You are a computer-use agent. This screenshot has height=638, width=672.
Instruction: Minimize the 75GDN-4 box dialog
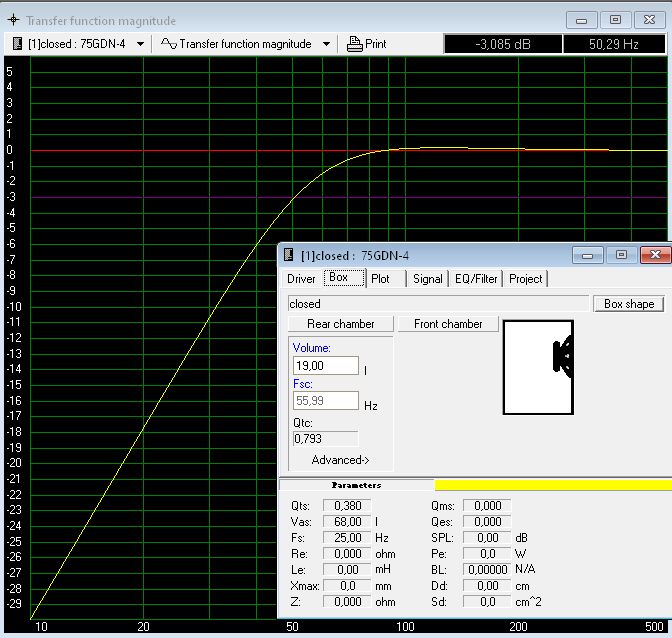(590, 255)
